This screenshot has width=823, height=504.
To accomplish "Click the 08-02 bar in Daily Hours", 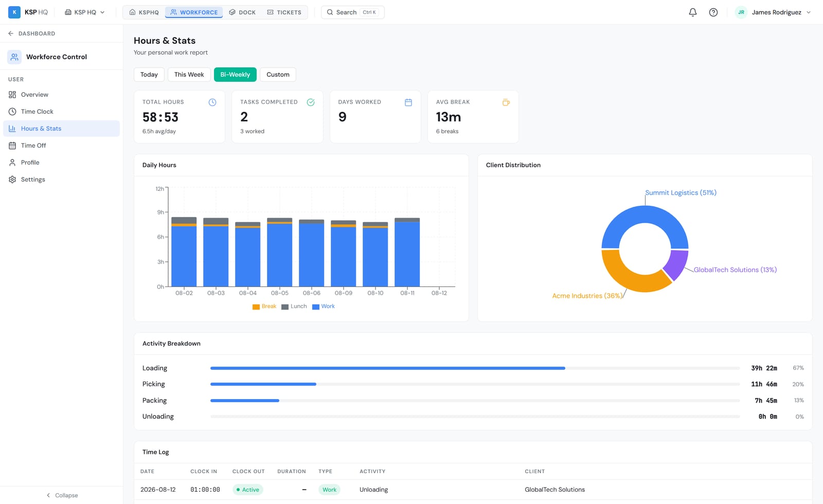I will (184, 252).
